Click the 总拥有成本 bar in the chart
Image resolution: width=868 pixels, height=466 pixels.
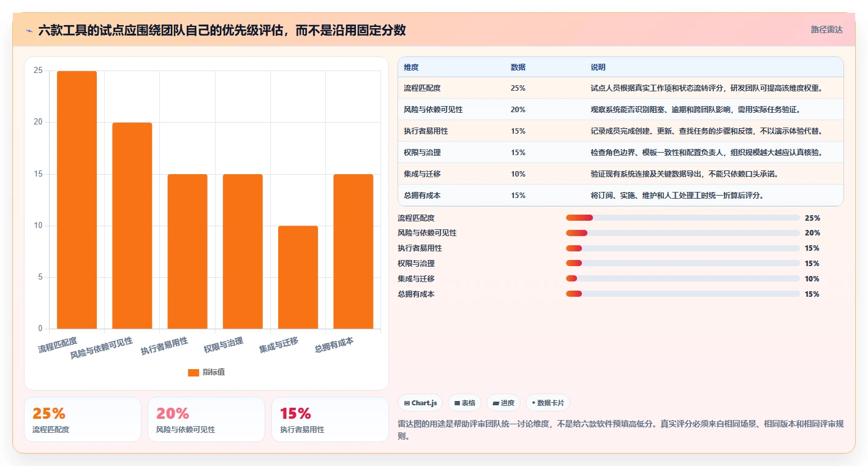(353, 251)
